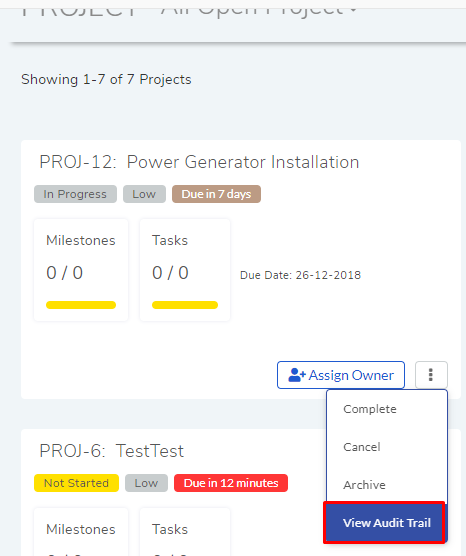Click the Assign Owner button

click(x=341, y=375)
